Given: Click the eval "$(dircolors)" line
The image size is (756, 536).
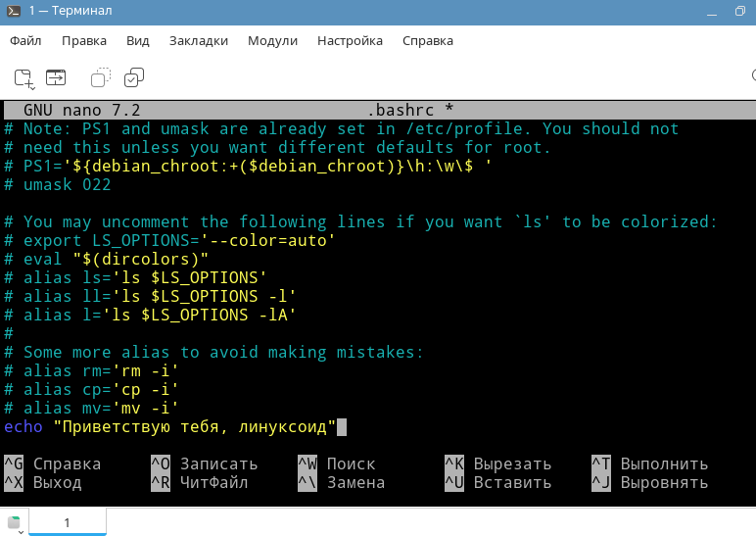Looking at the screenshot, I should pos(106,259).
